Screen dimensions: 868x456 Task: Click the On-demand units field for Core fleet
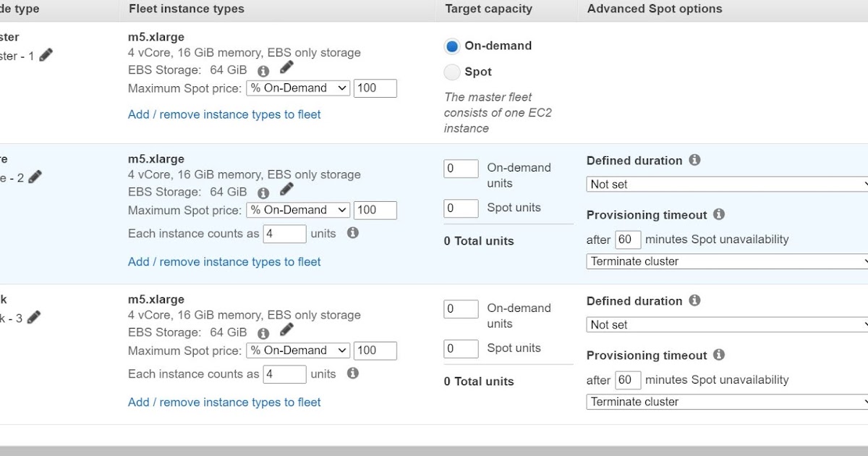click(461, 168)
